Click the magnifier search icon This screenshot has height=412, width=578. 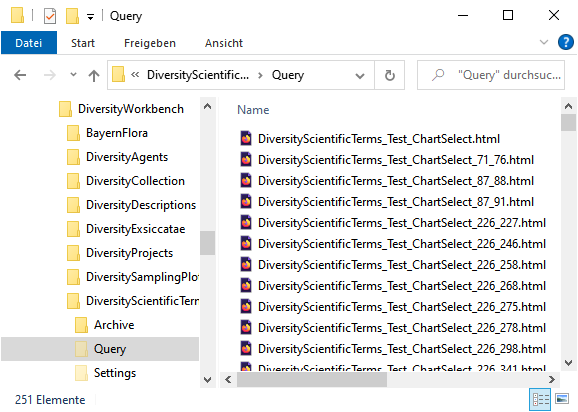point(438,75)
